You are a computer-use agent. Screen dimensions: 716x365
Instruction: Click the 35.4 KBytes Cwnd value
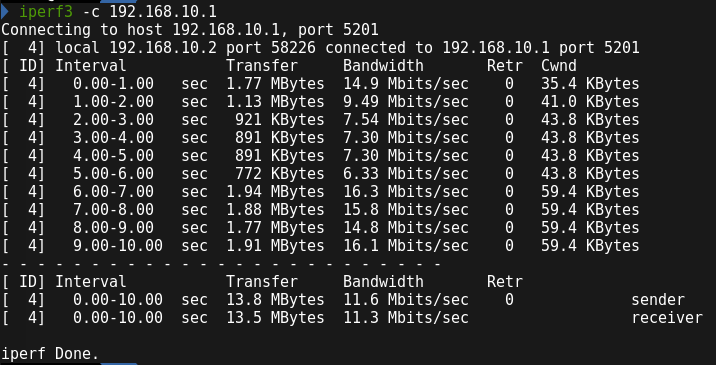click(x=590, y=84)
